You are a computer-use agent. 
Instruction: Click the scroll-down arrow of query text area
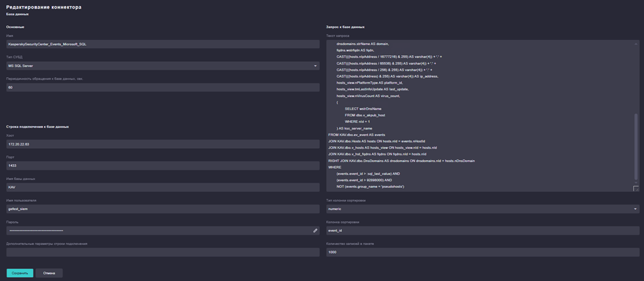point(637,183)
